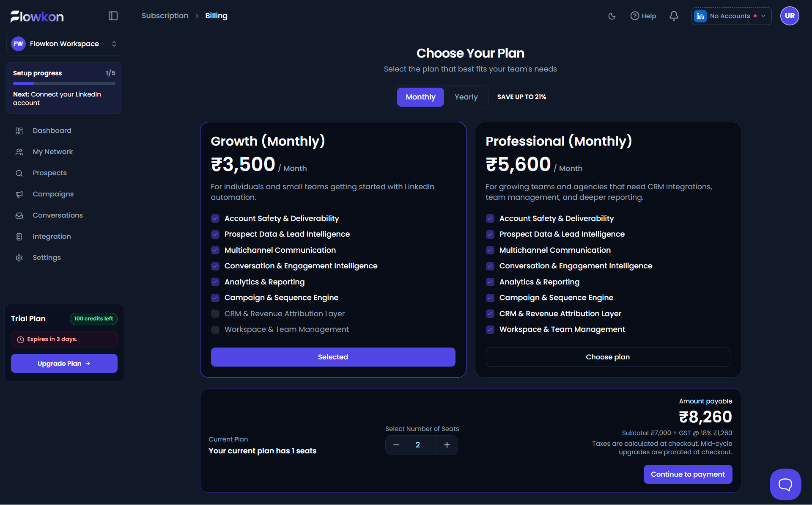Click the seat count input field
This screenshot has width=812, height=505.
(x=421, y=445)
